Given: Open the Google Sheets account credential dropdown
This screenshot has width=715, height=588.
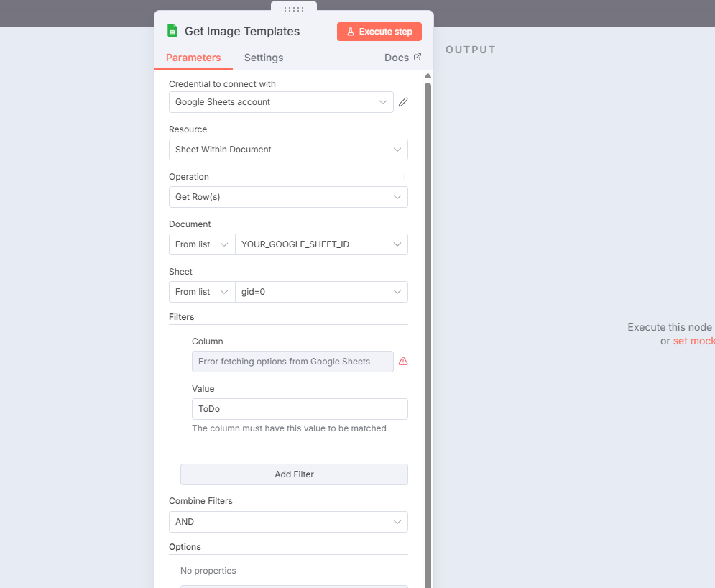Looking at the screenshot, I should click(x=281, y=102).
